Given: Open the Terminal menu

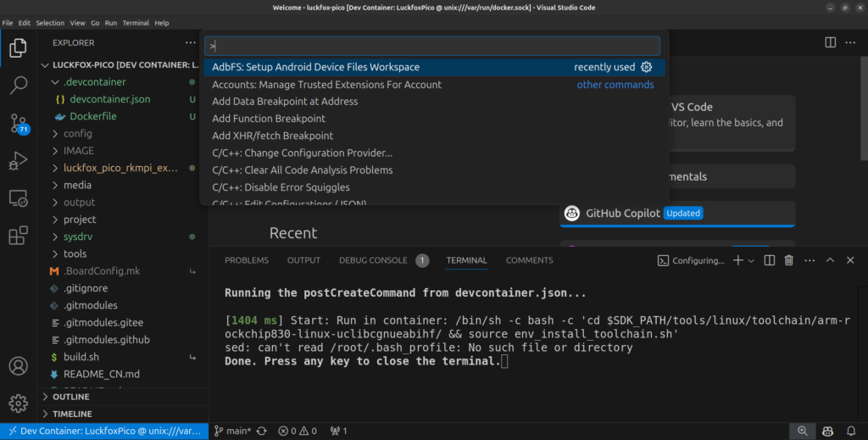Looking at the screenshot, I should click(136, 23).
